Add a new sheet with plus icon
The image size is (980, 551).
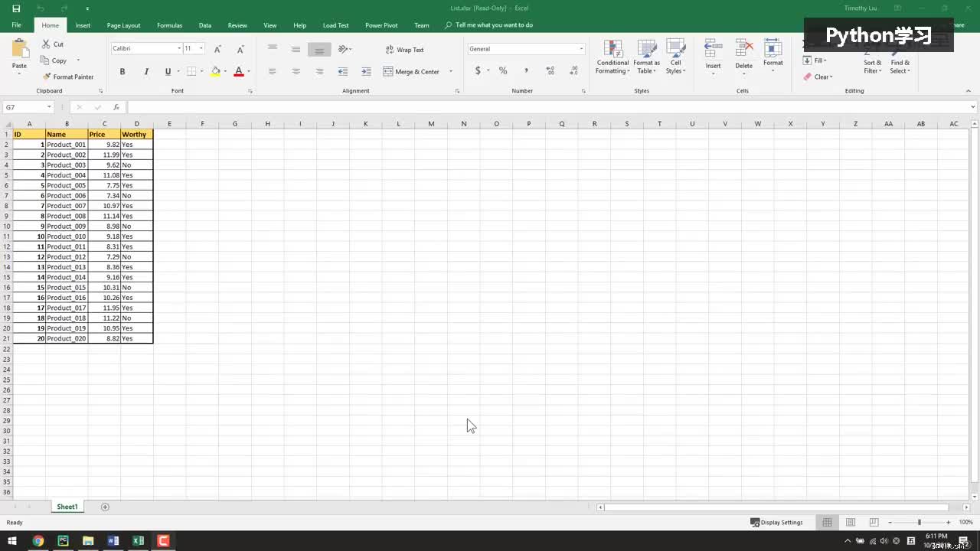[105, 507]
